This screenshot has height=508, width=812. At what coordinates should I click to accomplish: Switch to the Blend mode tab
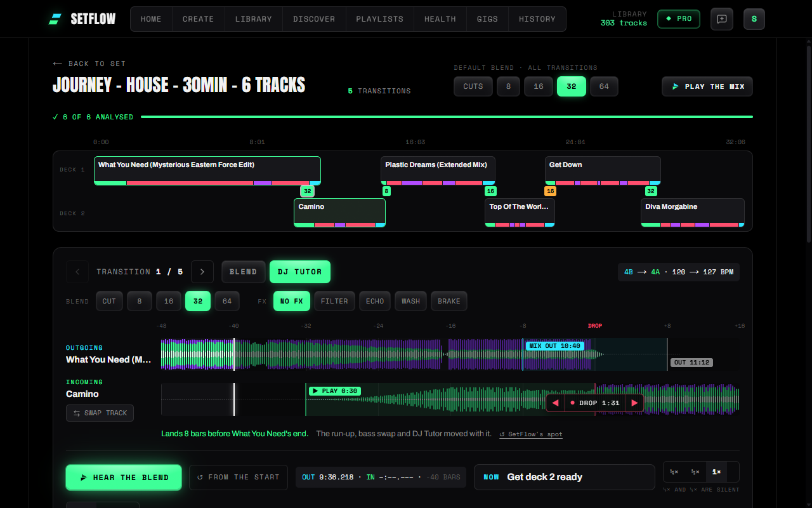click(244, 272)
